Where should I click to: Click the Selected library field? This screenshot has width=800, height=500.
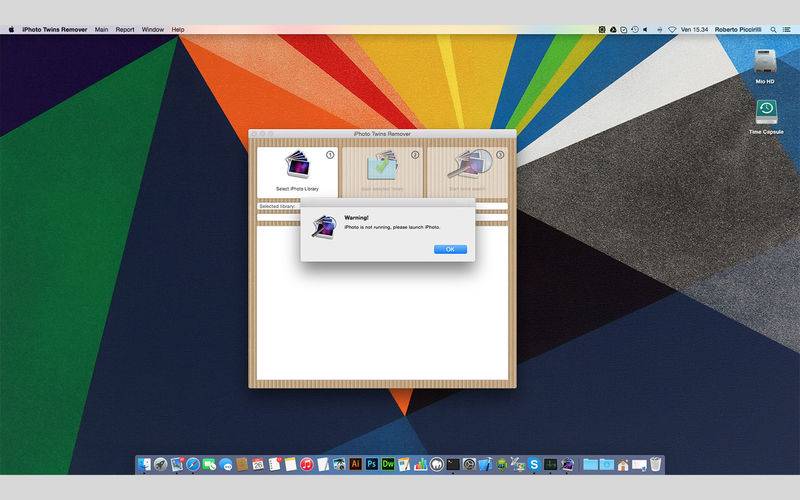pos(382,206)
